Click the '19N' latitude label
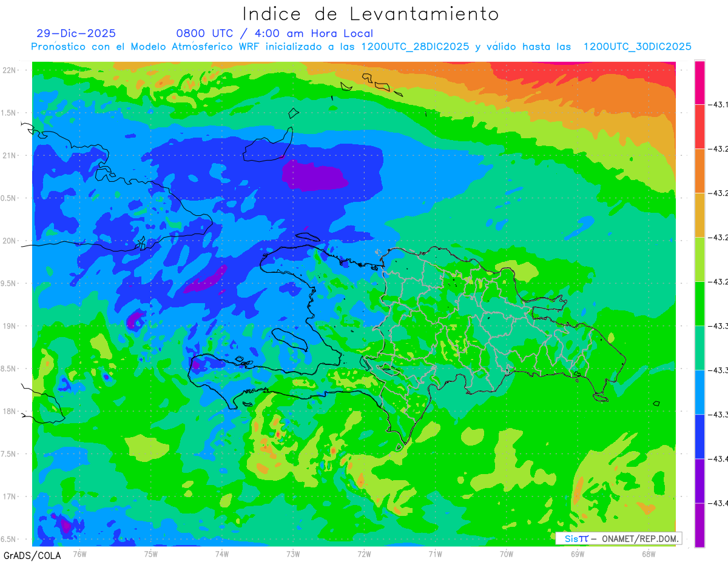 click(10, 326)
